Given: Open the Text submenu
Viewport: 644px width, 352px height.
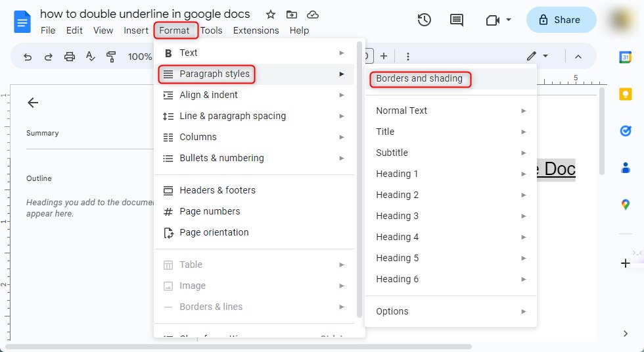Looking at the screenshot, I should click(x=254, y=53).
